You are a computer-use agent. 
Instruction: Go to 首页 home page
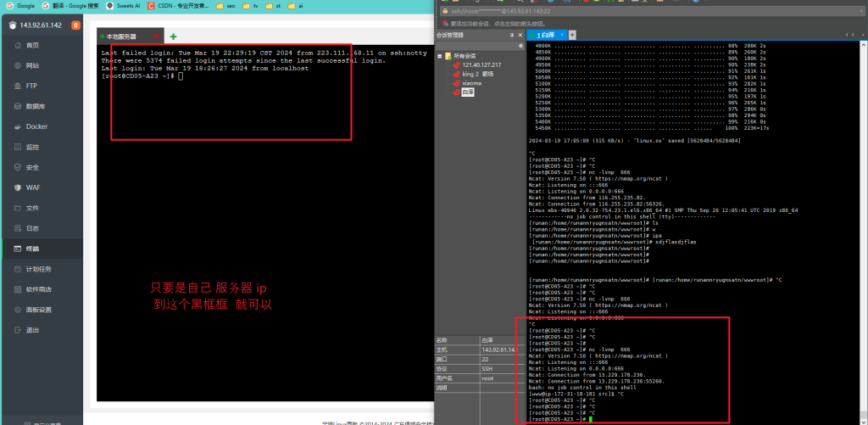pos(32,45)
